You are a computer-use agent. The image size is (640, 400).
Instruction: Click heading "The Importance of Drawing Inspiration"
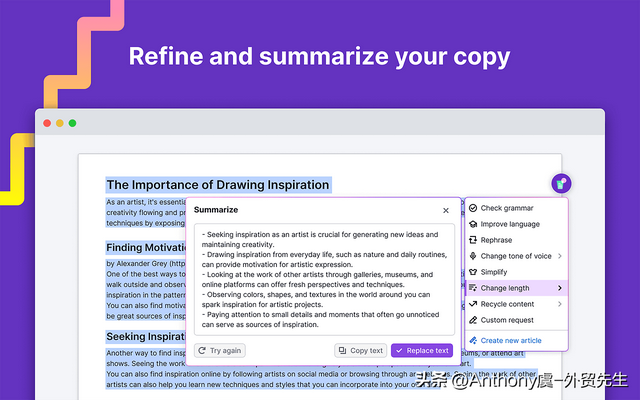click(x=218, y=185)
